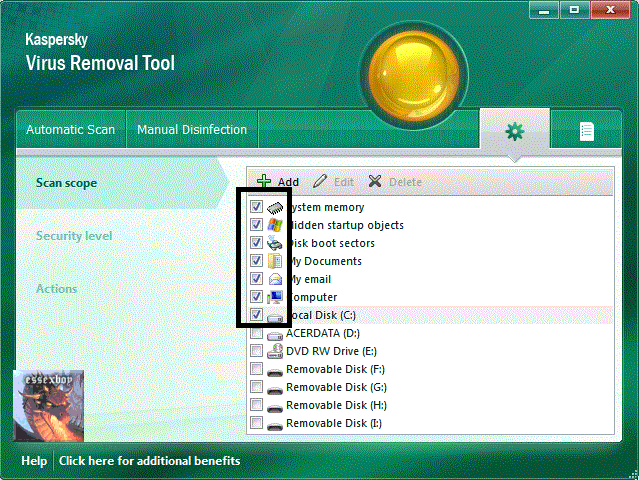Viewport: 639px width, 480px height.
Task: Select the My Documents row text
Action: [x=324, y=261]
